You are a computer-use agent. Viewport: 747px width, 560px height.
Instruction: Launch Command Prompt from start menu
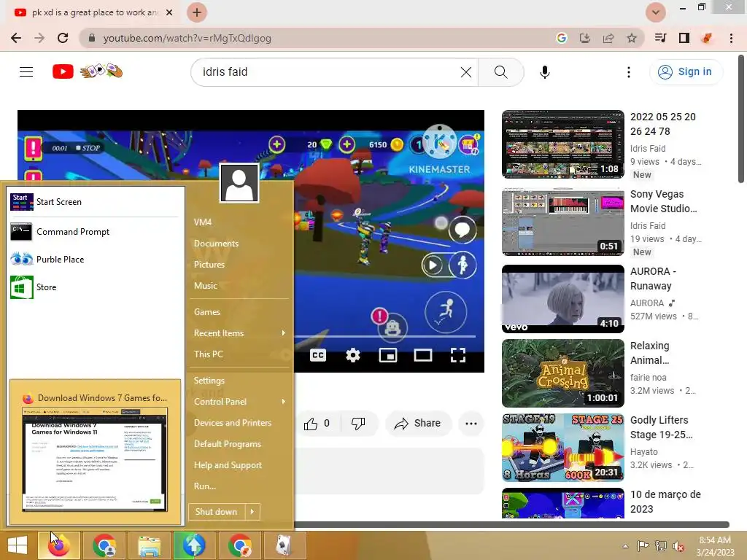coord(94,232)
